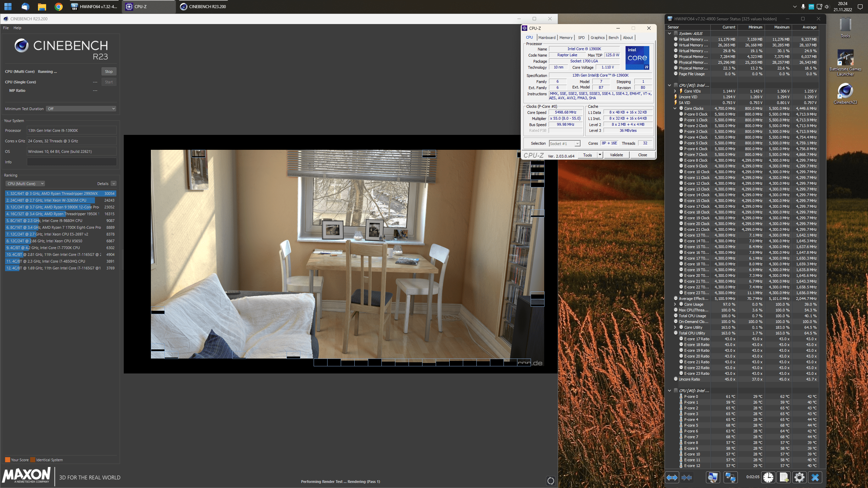Switch to CPU-Z About tab

628,38
